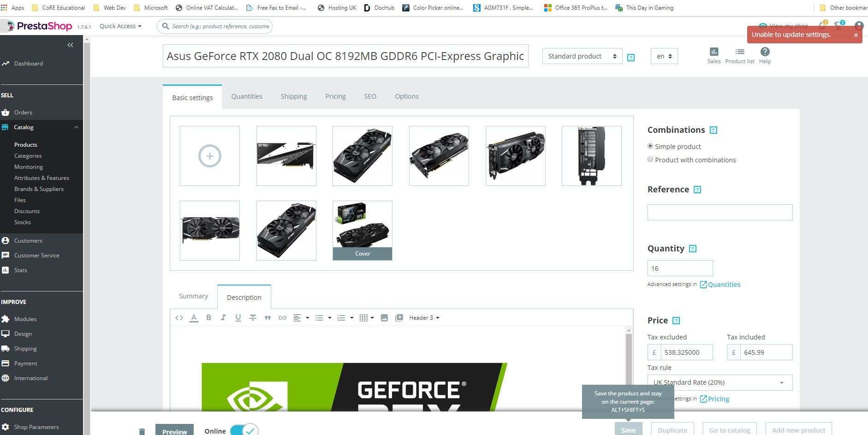868x435 pixels.
Task: Open Tax rule dropdown UK Standard Rate
Action: coord(719,382)
